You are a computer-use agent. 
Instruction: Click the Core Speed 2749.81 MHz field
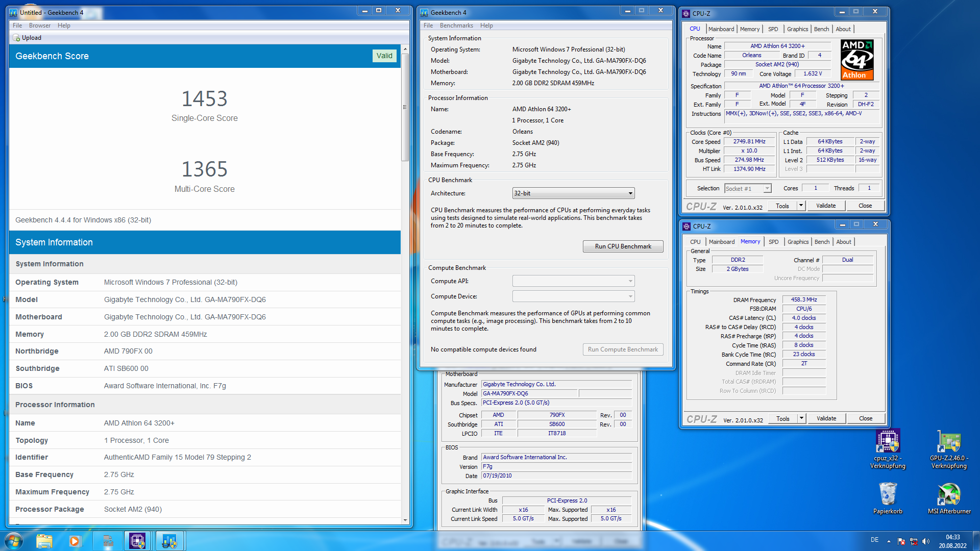click(x=749, y=142)
